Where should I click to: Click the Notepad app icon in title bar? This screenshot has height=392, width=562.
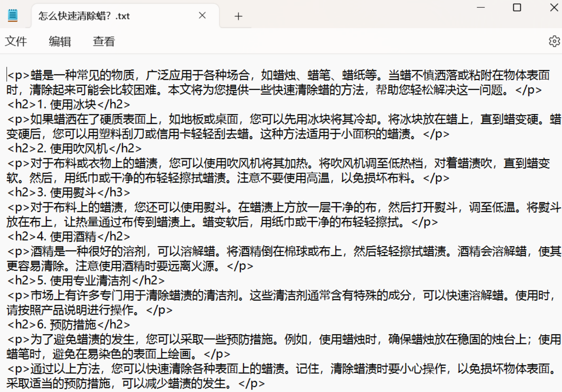click(12, 16)
